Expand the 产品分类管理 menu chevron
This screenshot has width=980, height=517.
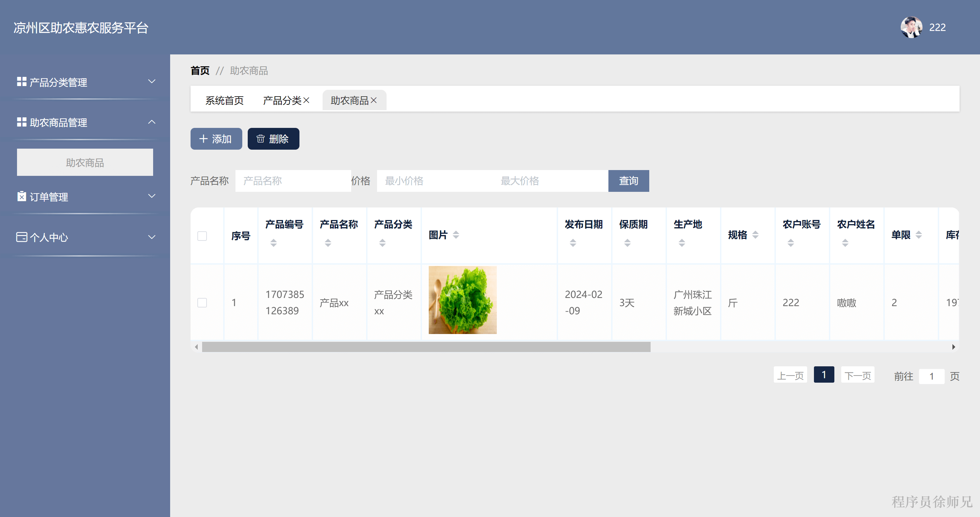(x=152, y=82)
